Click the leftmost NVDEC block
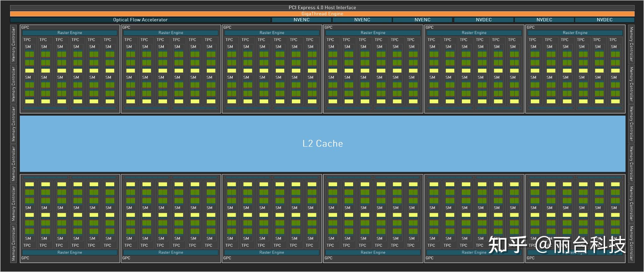The image size is (644, 272). 484,20
